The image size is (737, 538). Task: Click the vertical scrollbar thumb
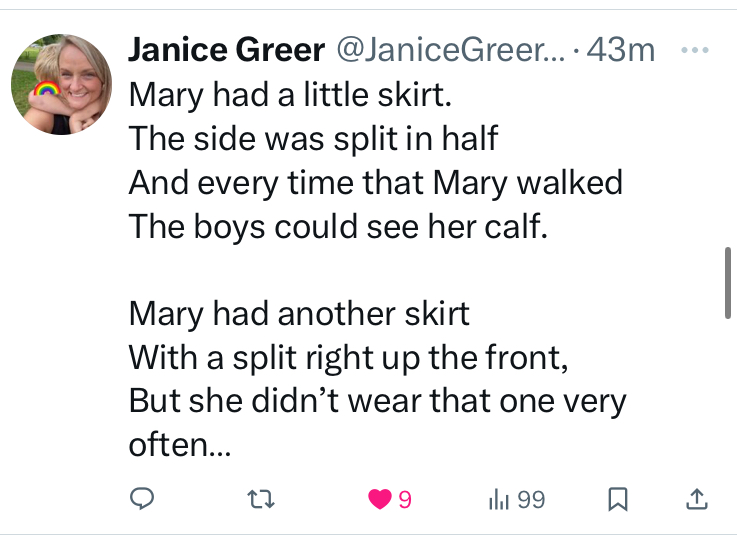[x=728, y=283]
